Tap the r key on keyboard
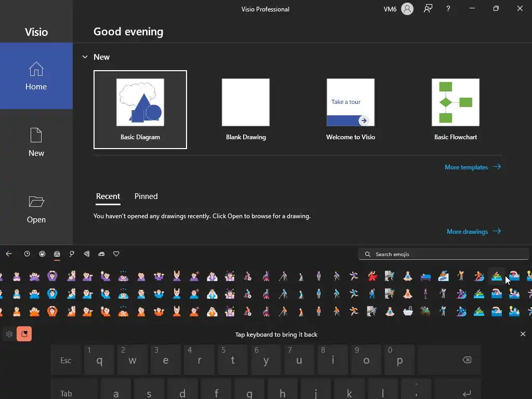This screenshot has height=399, width=532. coord(199,360)
